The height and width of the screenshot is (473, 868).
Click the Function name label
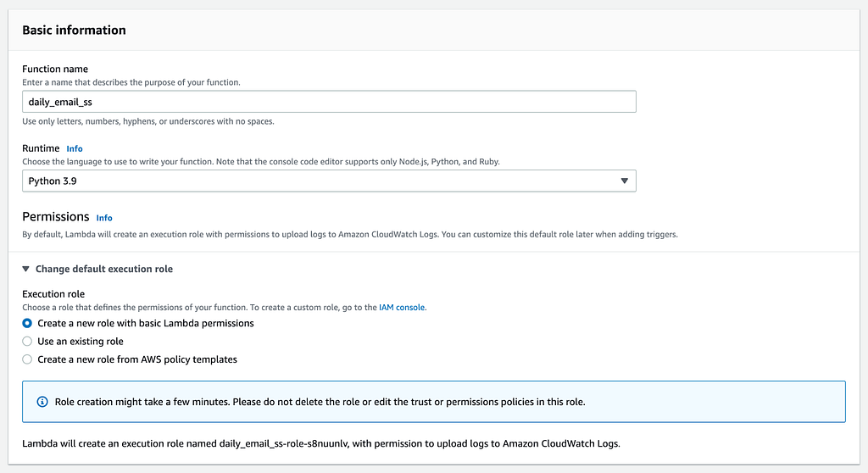coord(55,69)
